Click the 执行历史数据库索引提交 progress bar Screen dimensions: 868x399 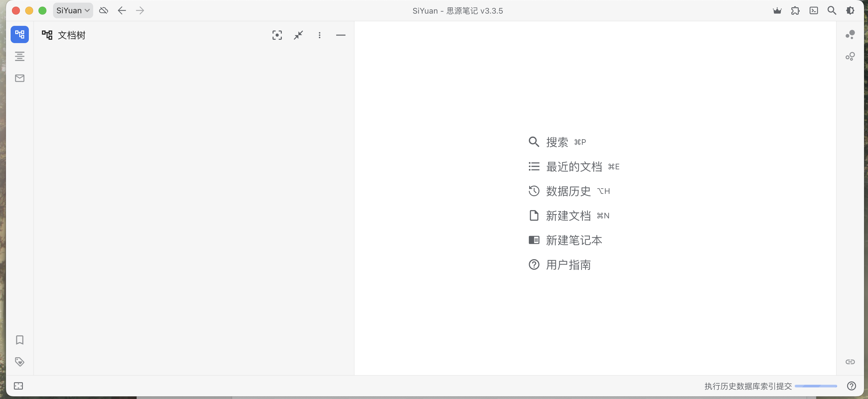coord(815,386)
